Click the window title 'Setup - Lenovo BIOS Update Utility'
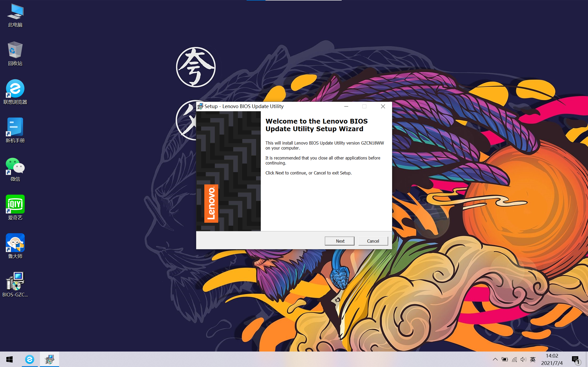The image size is (588, 367). pos(244,106)
